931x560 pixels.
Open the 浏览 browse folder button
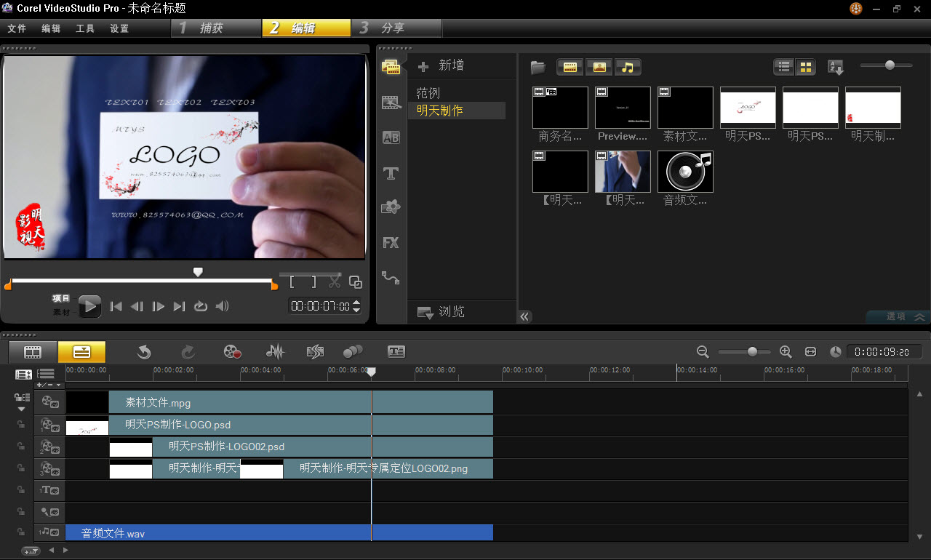tap(440, 312)
